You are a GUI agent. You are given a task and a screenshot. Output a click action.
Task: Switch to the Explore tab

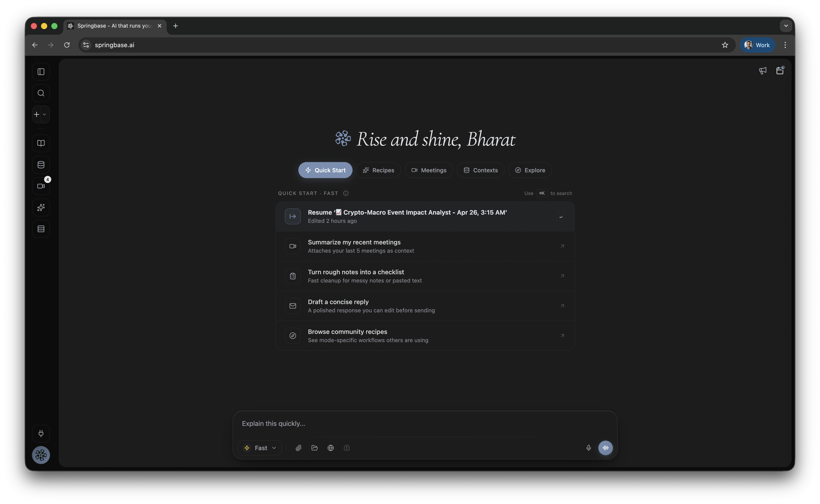(530, 170)
